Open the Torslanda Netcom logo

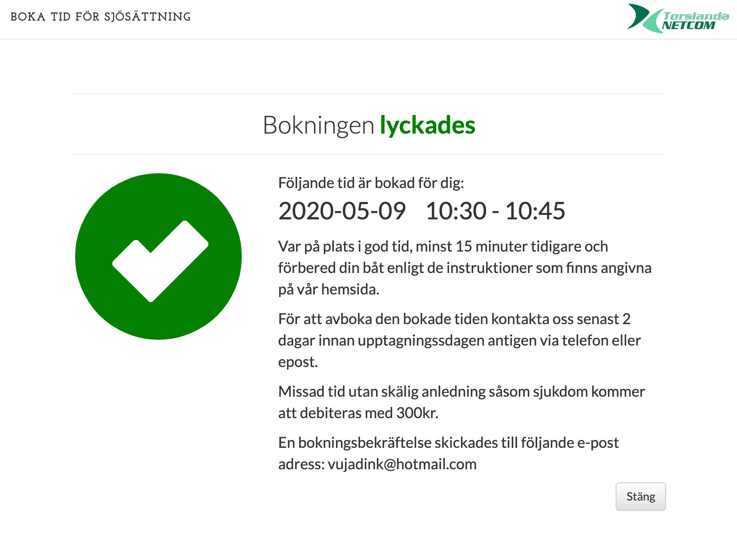pyautogui.click(x=678, y=18)
